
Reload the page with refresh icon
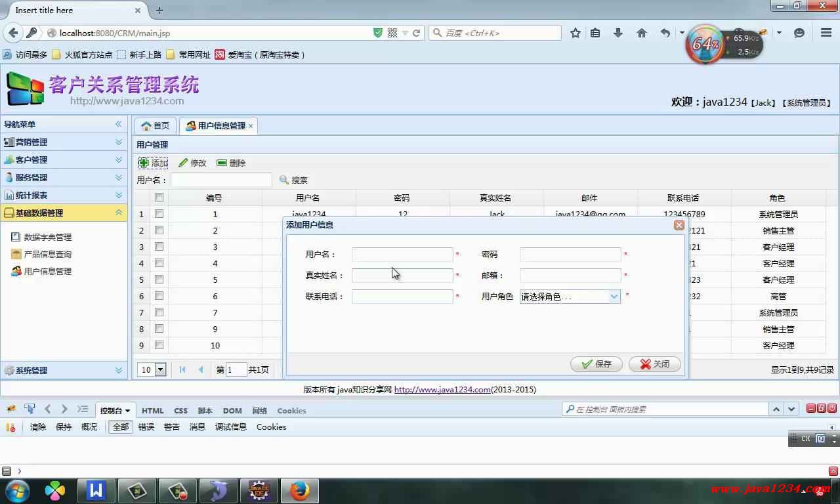416,33
